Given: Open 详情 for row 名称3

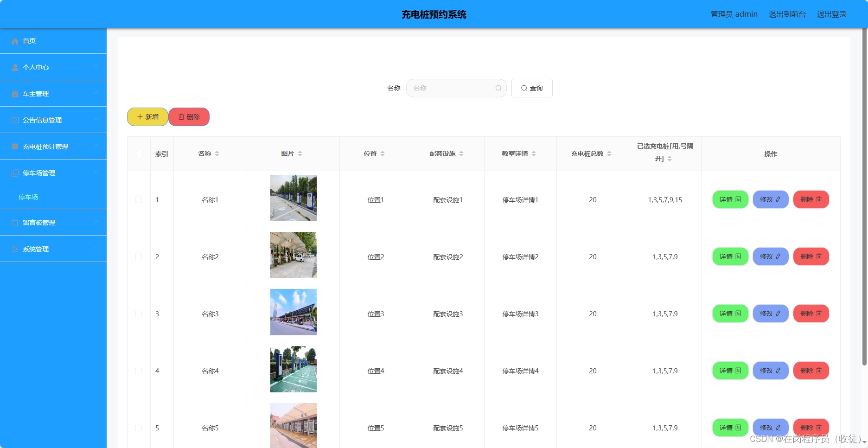Looking at the screenshot, I should coord(730,314).
